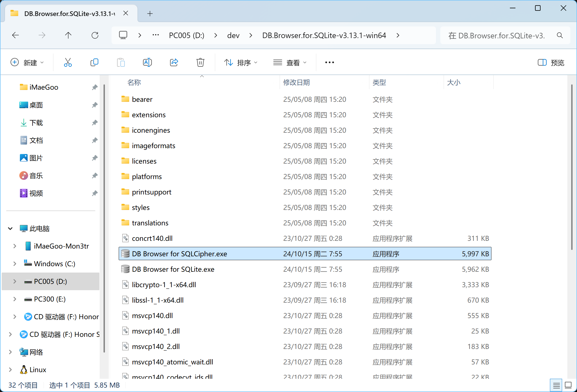The image size is (577, 392).
Task: Expand the iMaeGoo-Mon3tr tree node
Action: pos(15,246)
